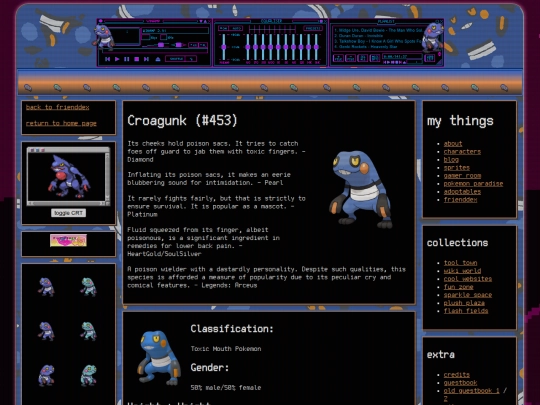Select the Duran Duran - Invisible playlist entry

(x=359, y=36)
